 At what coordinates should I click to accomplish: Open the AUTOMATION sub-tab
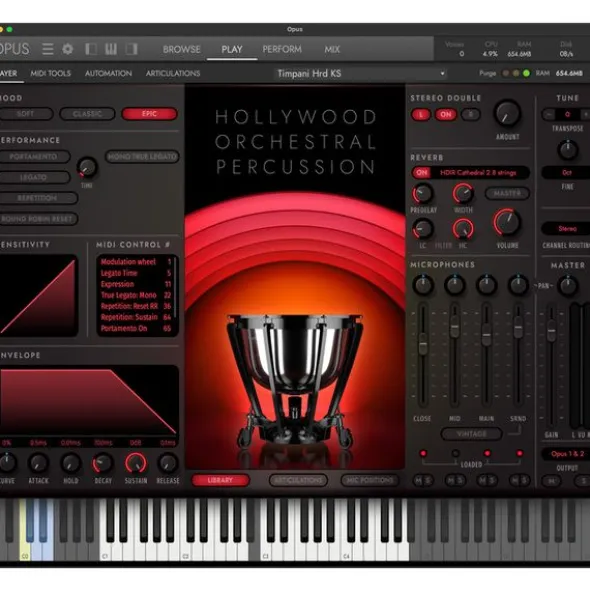click(108, 73)
